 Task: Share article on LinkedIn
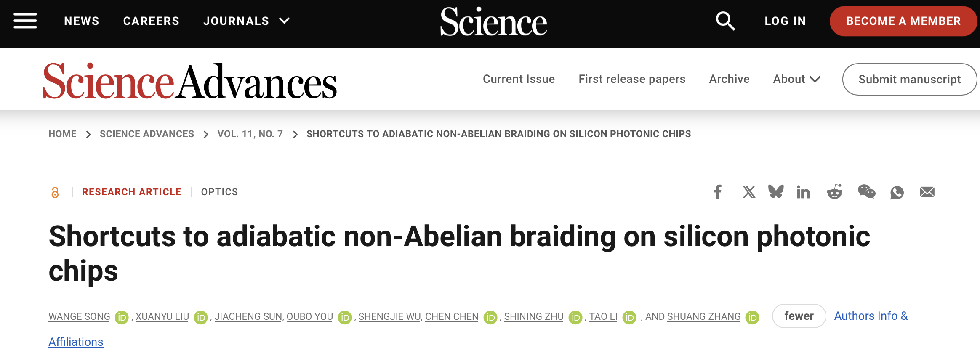pos(803,192)
